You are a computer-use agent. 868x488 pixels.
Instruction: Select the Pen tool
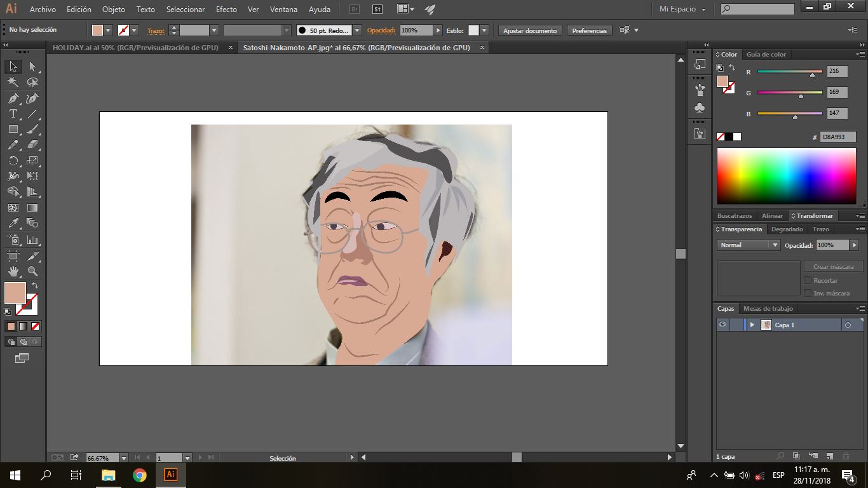pos(13,98)
